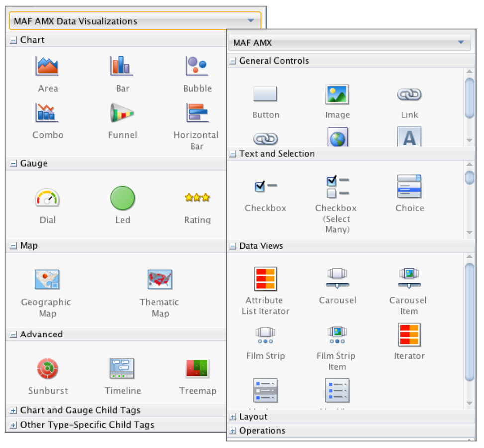The width and height of the screenshot is (484, 448).
Task: Expand Other Type-Specific Child Tags
Action: pos(13,425)
